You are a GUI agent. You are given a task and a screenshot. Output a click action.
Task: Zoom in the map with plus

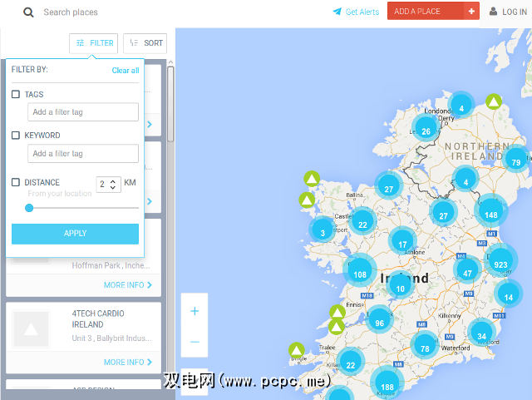click(195, 311)
